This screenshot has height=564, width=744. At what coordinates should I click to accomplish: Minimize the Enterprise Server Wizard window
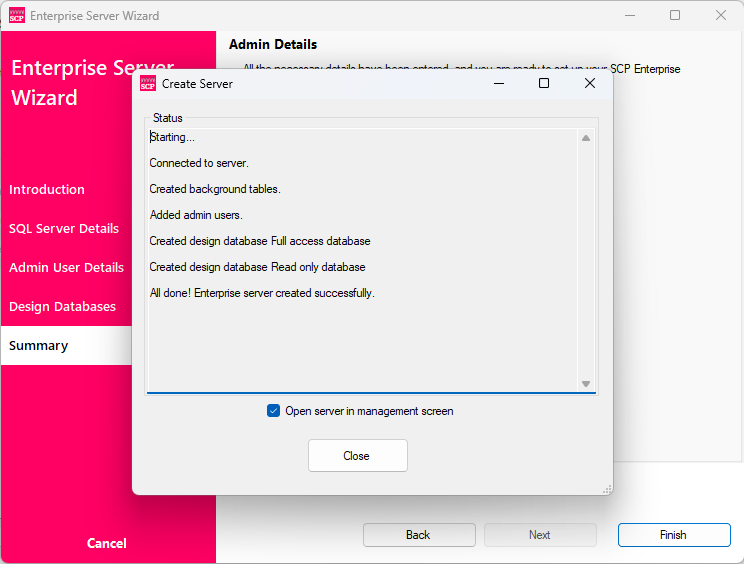pos(630,16)
